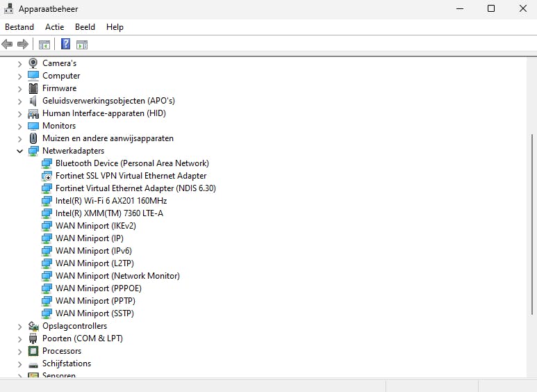537x392 pixels.
Task: Open the Help menu
Action: (115, 27)
